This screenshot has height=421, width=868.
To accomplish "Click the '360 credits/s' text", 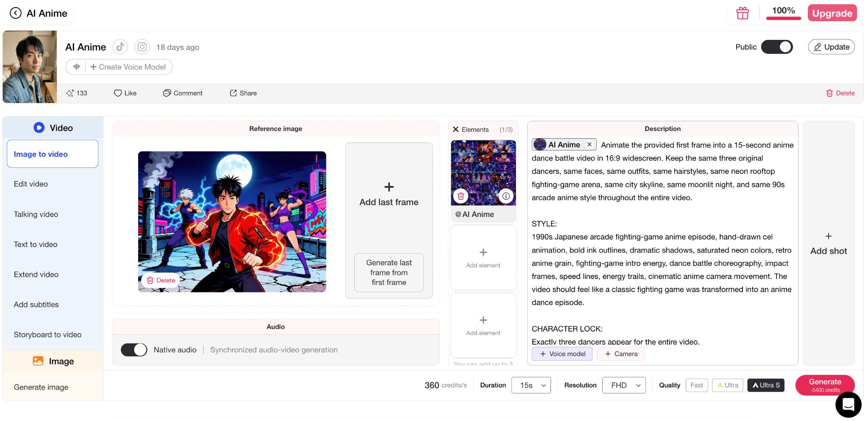I will [x=445, y=385].
